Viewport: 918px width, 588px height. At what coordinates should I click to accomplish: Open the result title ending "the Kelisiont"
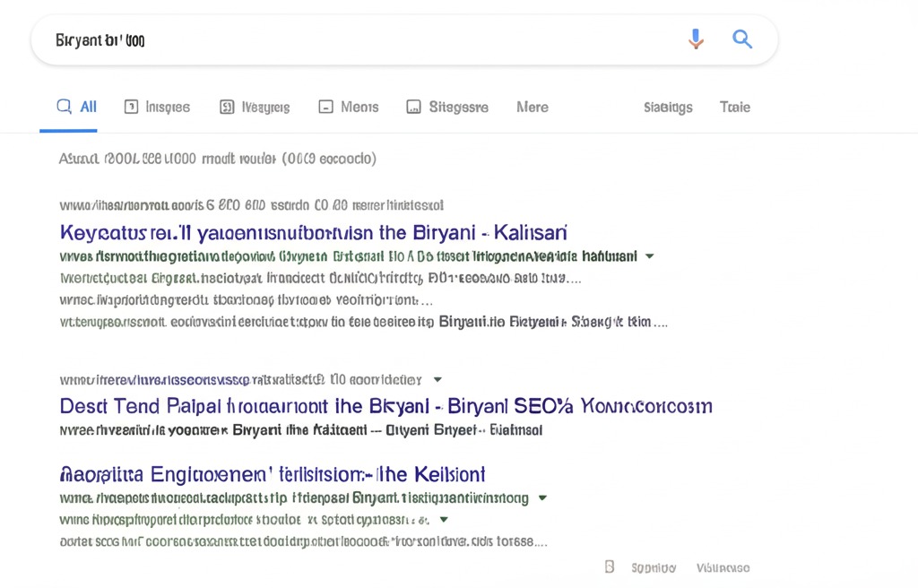pyautogui.click(x=273, y=474)
